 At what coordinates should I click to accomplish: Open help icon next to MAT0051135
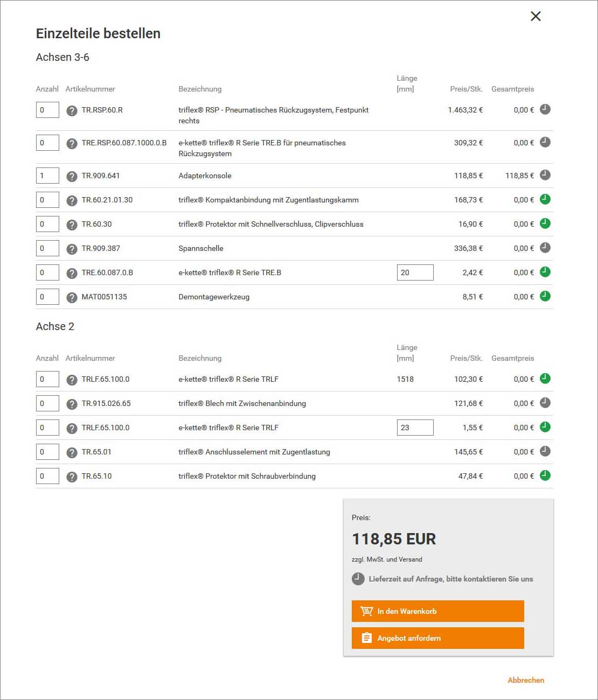72,297
